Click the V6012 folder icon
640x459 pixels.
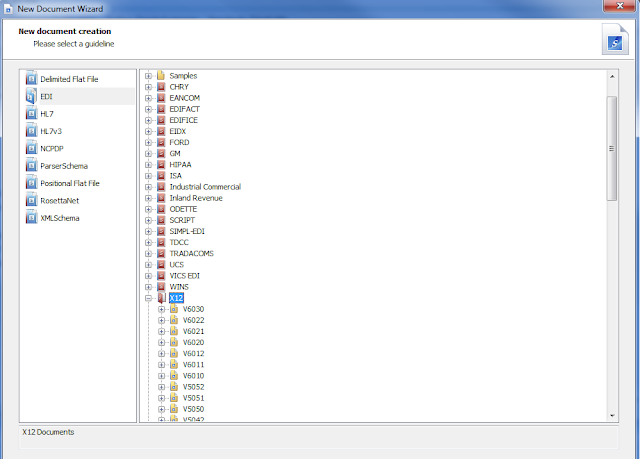click(x=174, y=353)
